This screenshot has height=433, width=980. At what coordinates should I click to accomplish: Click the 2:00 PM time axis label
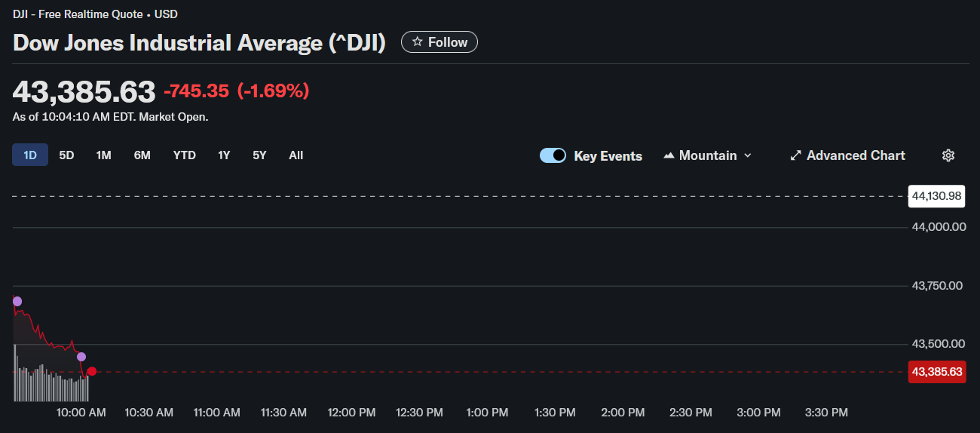[623, 413]
